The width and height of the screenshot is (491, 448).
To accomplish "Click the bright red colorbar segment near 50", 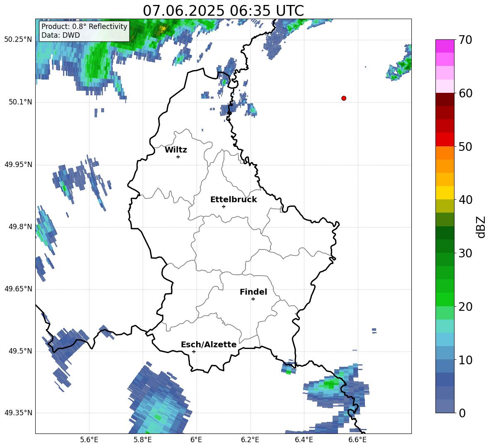I will (x=445, y=140).
